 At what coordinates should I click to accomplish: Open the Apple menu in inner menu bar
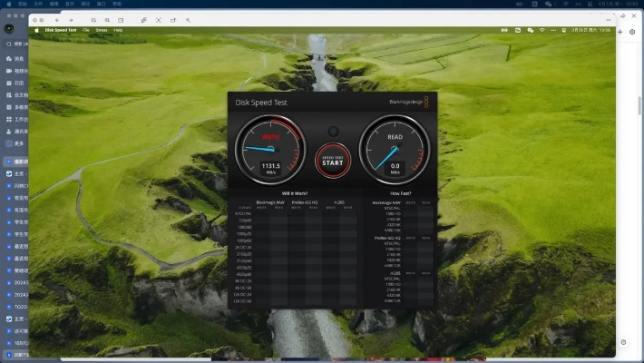(36, 30)
